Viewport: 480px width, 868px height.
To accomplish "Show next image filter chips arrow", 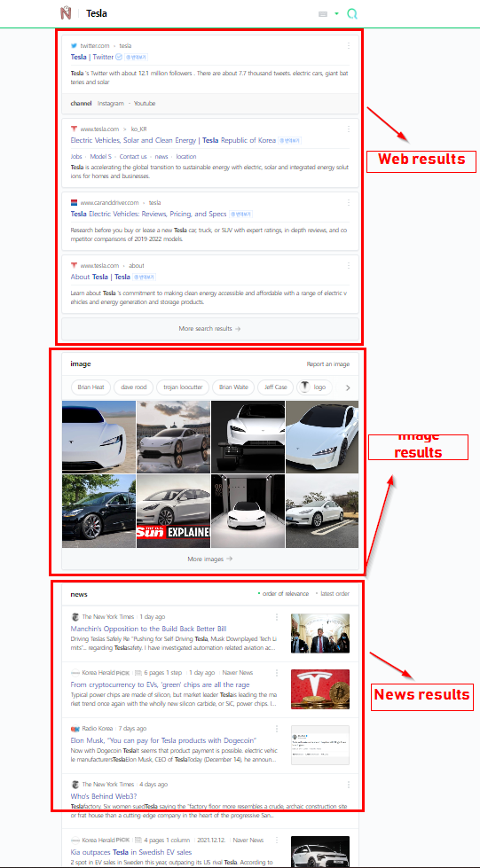I will [x=348, y=387].
